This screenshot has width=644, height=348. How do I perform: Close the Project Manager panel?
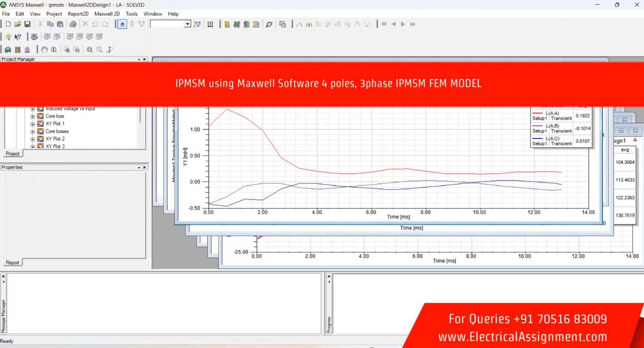(x=144, y=59)
